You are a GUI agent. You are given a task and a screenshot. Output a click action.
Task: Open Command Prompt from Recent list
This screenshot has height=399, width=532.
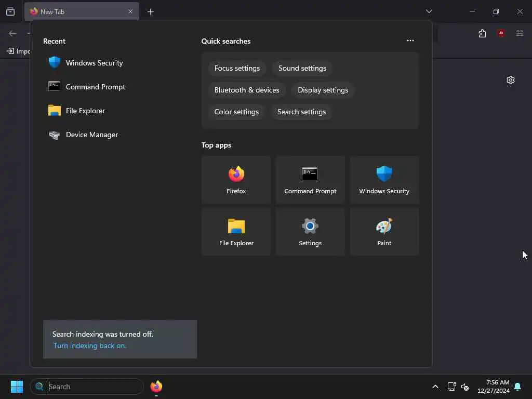coord(87,87)
